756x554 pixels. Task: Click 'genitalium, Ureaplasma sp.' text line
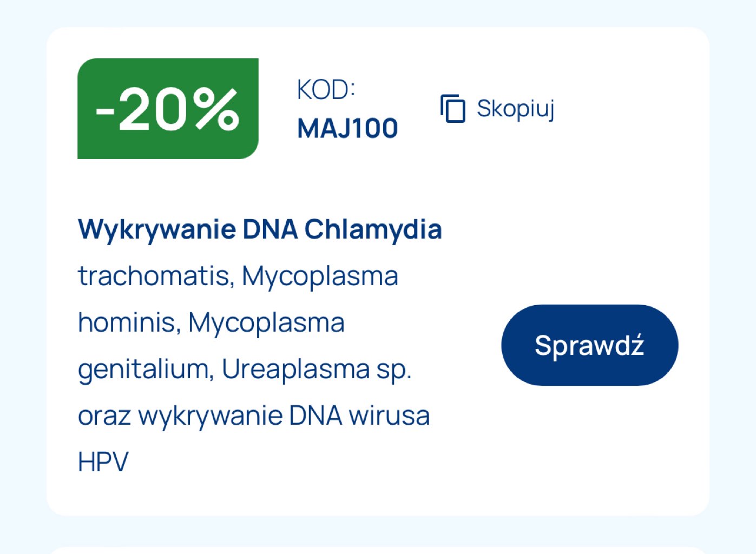point(245,370)
